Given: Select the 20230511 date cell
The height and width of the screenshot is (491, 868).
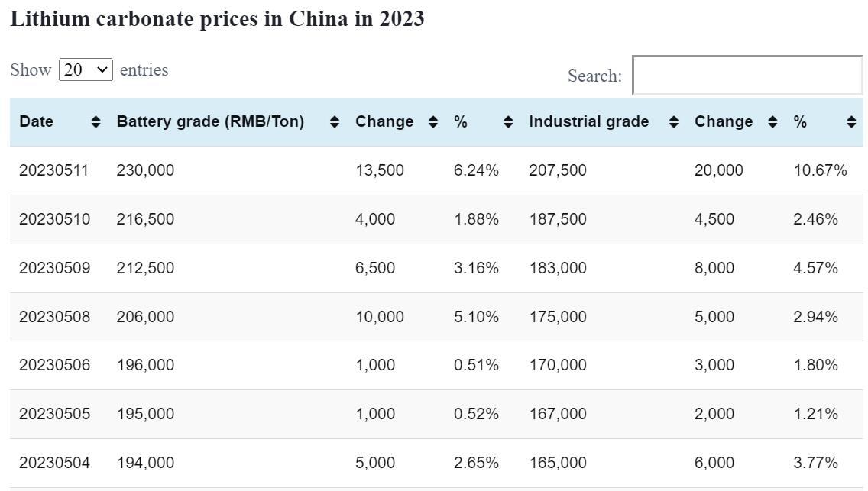Looking at the screenshot, I should click(53, 170).
